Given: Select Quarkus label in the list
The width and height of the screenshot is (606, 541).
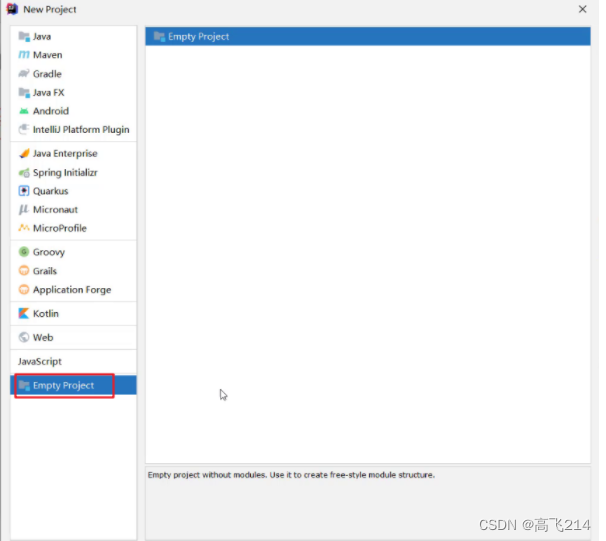Looking at the screenshot, I should (51, 191).
